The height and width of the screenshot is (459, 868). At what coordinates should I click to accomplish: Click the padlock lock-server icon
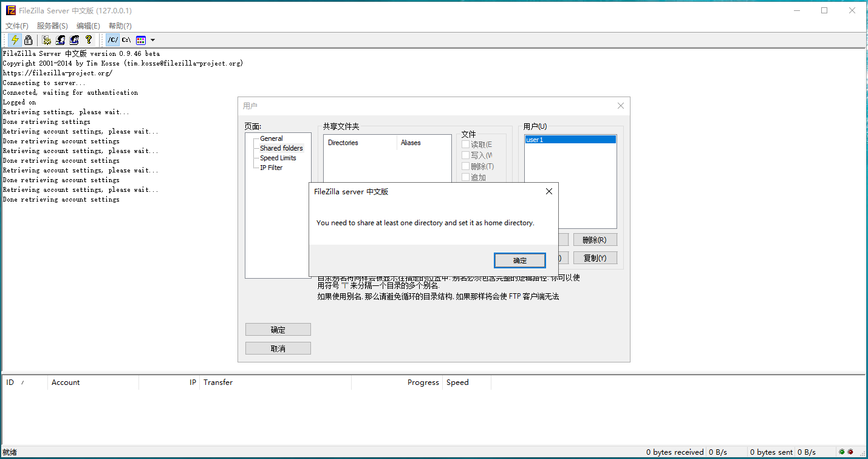point(28,40)
